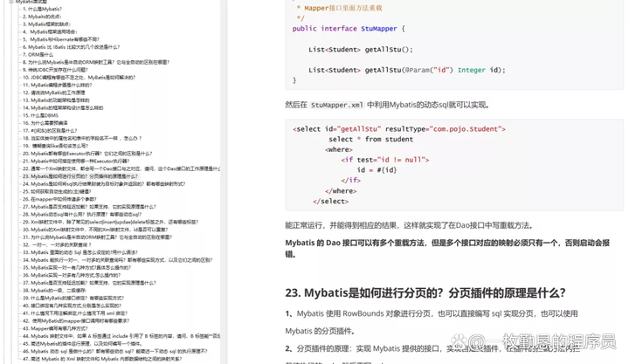Open item '38. Mybatis的一级、二级缓存'

[54, 291]
